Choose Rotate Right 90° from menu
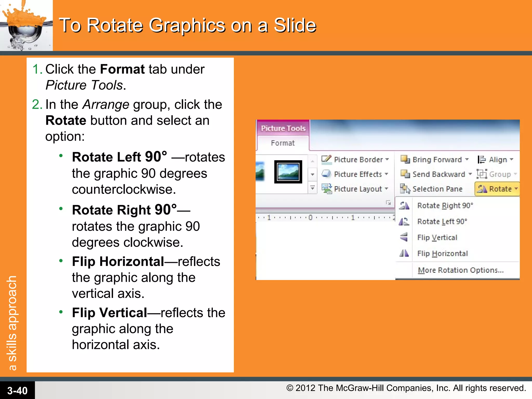 (445, 205)
